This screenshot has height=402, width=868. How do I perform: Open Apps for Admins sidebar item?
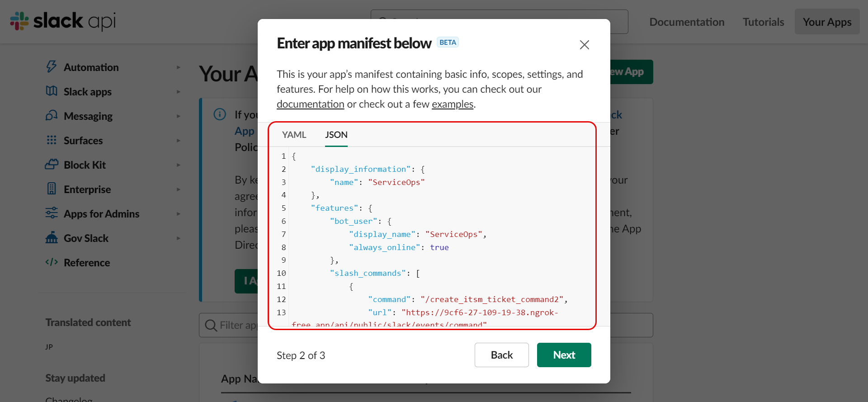[101, 214]
